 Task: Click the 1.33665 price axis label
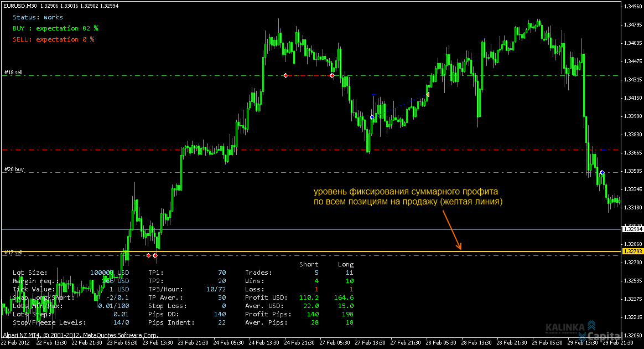[x=633, y=153]
